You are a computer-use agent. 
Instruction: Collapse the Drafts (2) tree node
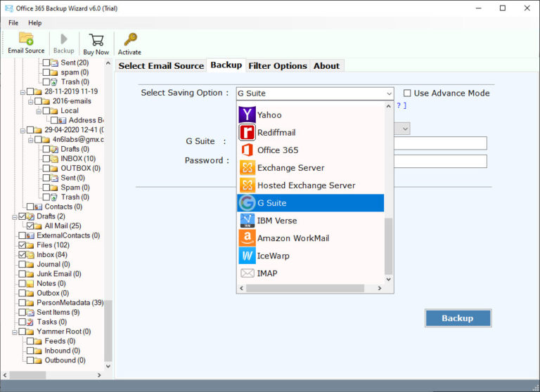pyautogui.click(x=15, y=217)
